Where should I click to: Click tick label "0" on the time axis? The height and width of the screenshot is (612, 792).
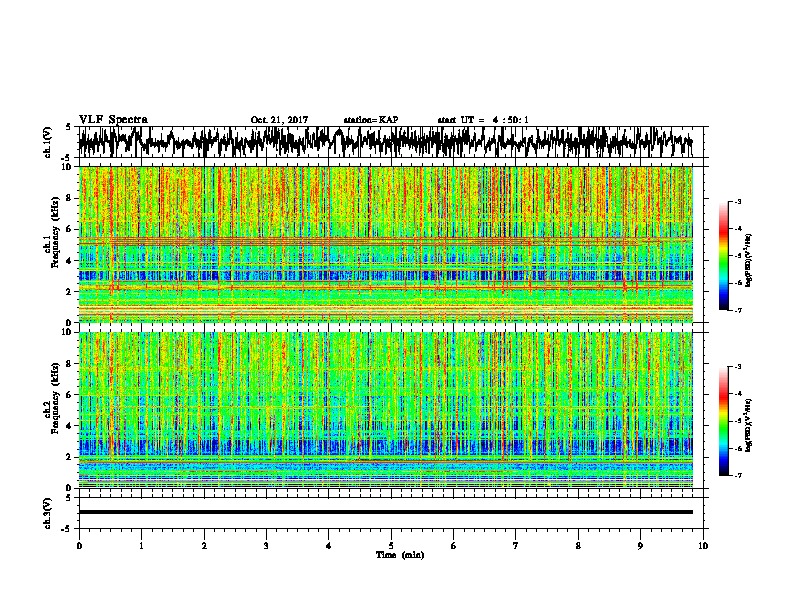pos(79,546)
